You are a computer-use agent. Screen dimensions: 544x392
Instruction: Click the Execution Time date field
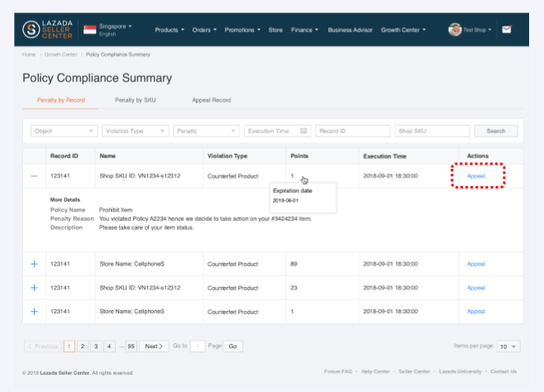pyautogui.click(x=277, y=131)
